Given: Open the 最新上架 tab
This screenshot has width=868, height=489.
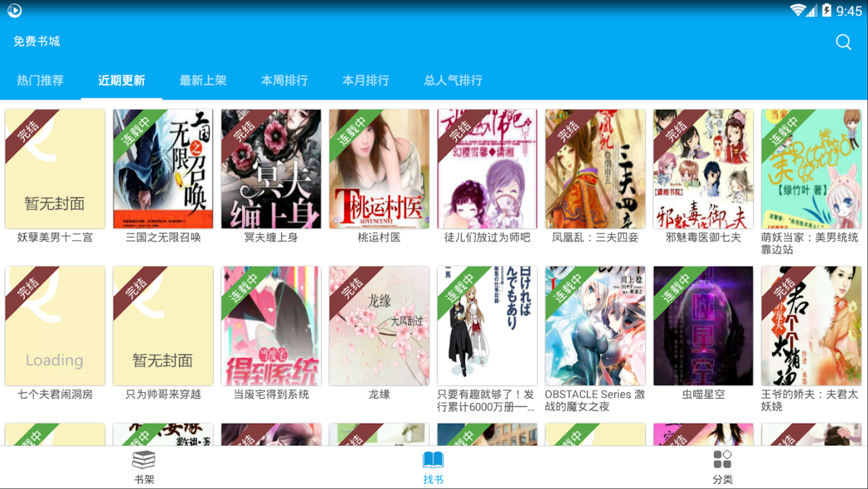Looking at the screenshot, I should click(x=203, y=80).
